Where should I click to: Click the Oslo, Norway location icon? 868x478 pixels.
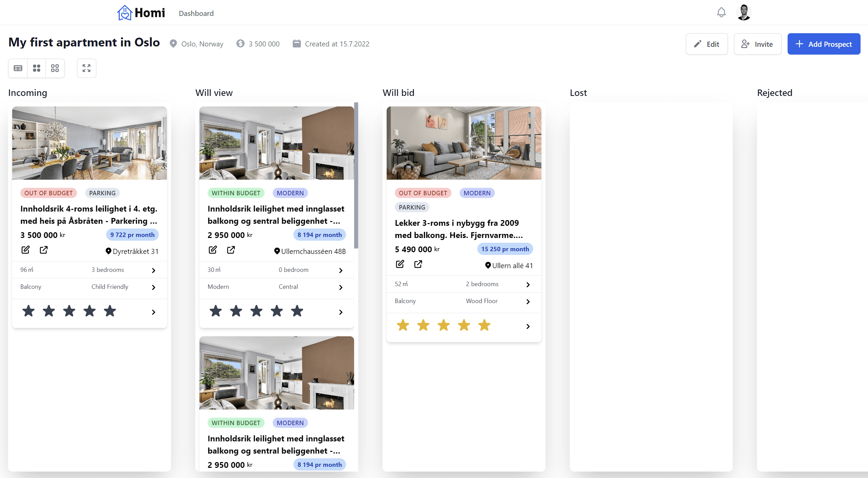pyautogui.click(x=173, y=44)
